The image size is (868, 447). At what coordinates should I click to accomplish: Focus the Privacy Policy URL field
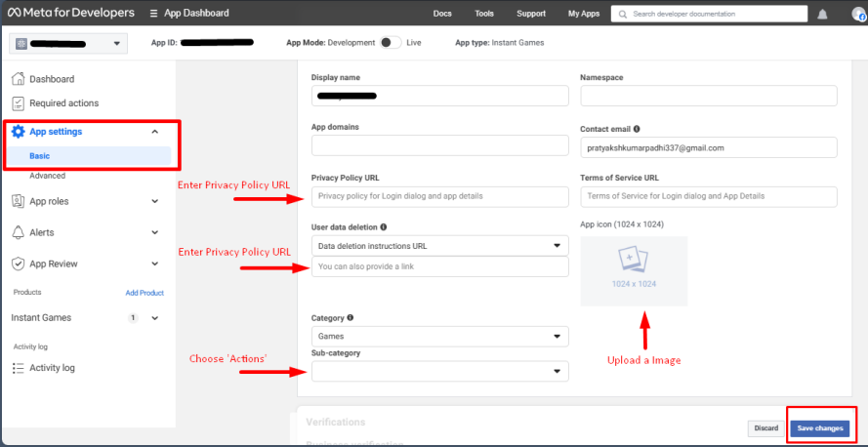[x=440, y=196]
